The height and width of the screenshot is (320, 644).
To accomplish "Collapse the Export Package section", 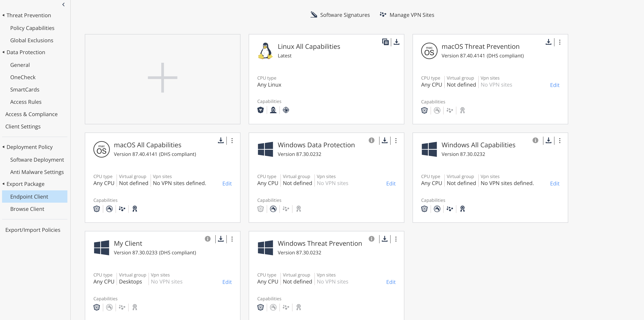I will pyautogui.click(x=3, y=184).
